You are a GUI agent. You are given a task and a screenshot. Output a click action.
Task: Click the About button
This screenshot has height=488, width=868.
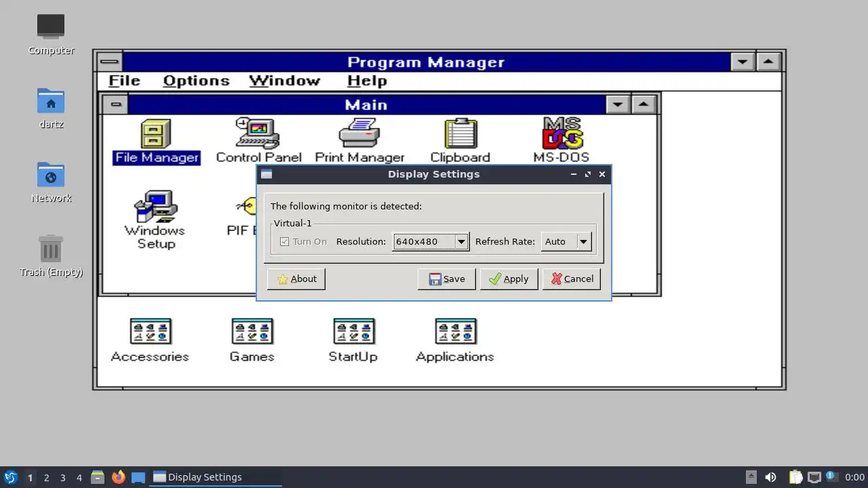296,279
